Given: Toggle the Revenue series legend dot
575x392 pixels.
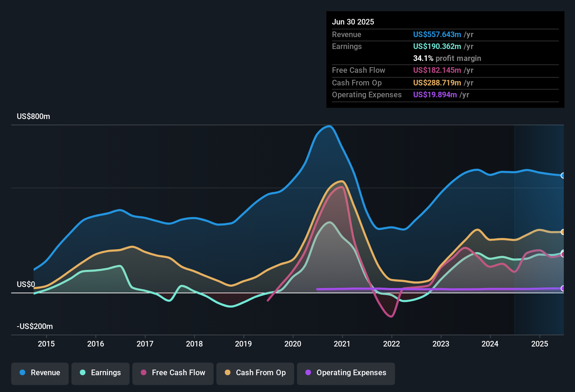Looking at the screenshot, I should [x=22, y=373].
